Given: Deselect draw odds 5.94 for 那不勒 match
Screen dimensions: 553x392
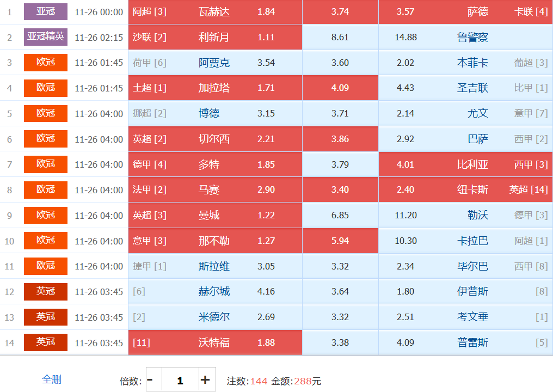Looking at the screenshot, I should pyautogui.click(x=340, y=241).
